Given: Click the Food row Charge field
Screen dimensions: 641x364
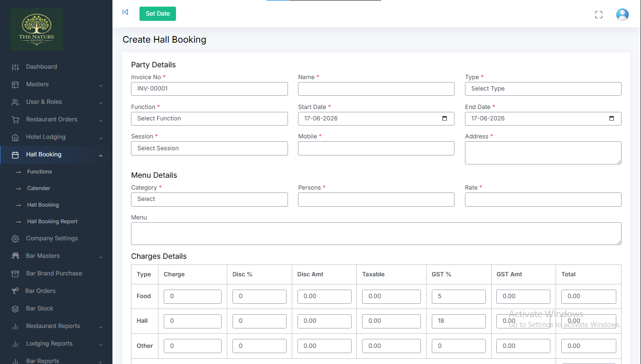Looking at the screenshot, I should (193, 297).
